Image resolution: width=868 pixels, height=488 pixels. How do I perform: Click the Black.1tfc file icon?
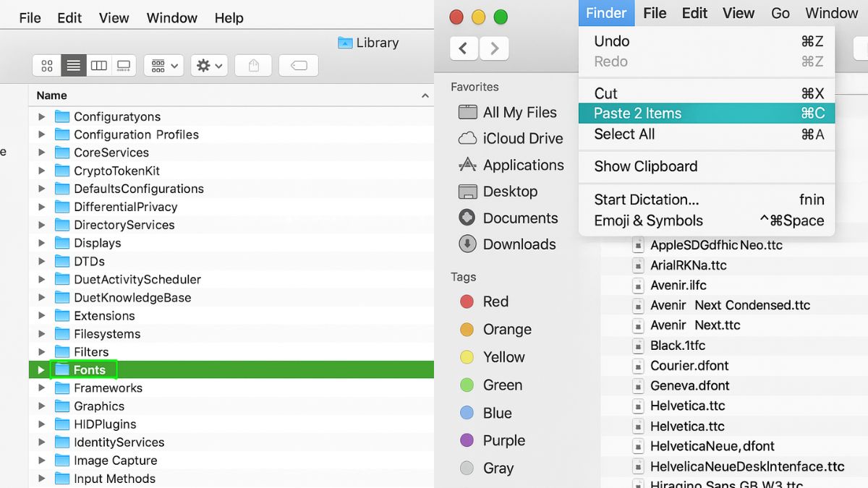638,346
